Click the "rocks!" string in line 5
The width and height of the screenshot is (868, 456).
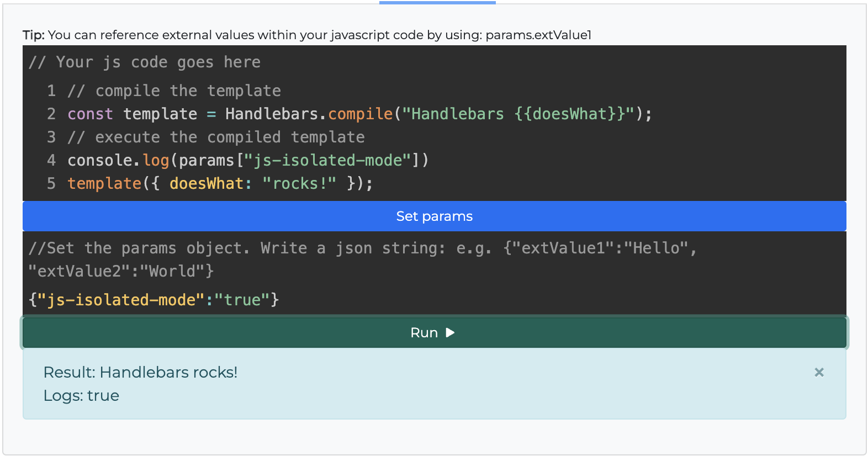coord(299,183)
